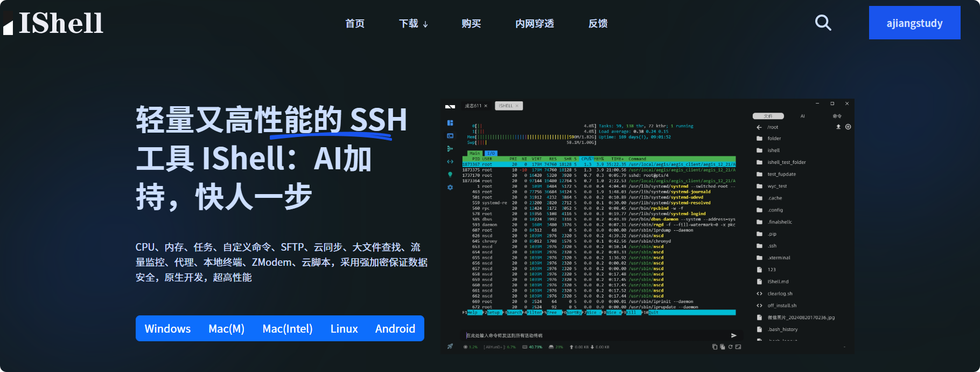Open the 购买 navigation item

pos(471,24)
